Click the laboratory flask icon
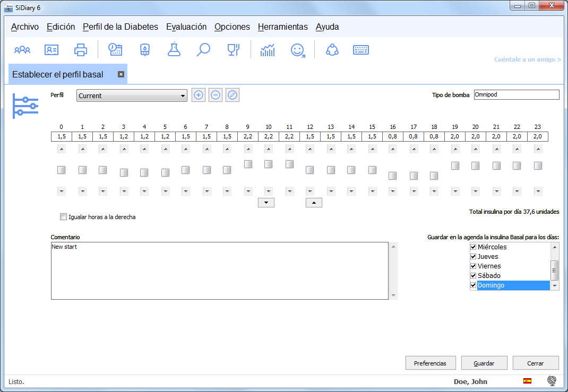Viewport: 568px width, 392px height. coord(174,50)
